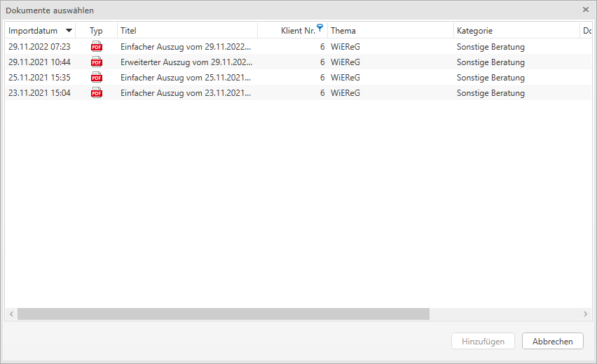The height and width of the screenshot is (364, 597).
Task: Click the PDF icon for 29.11.2022 07:23 row
Action: pos(97,47)
